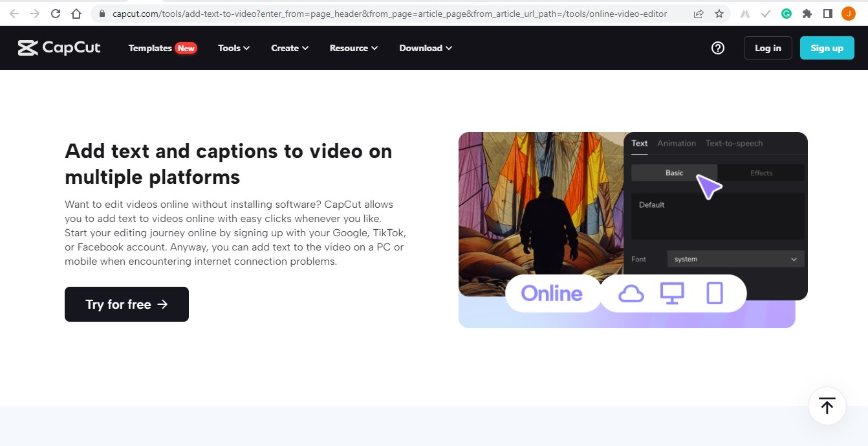Switch to the Effects tab in the demo
The width and height of the screenshot is (868, 446).
(x=761, y=173)
